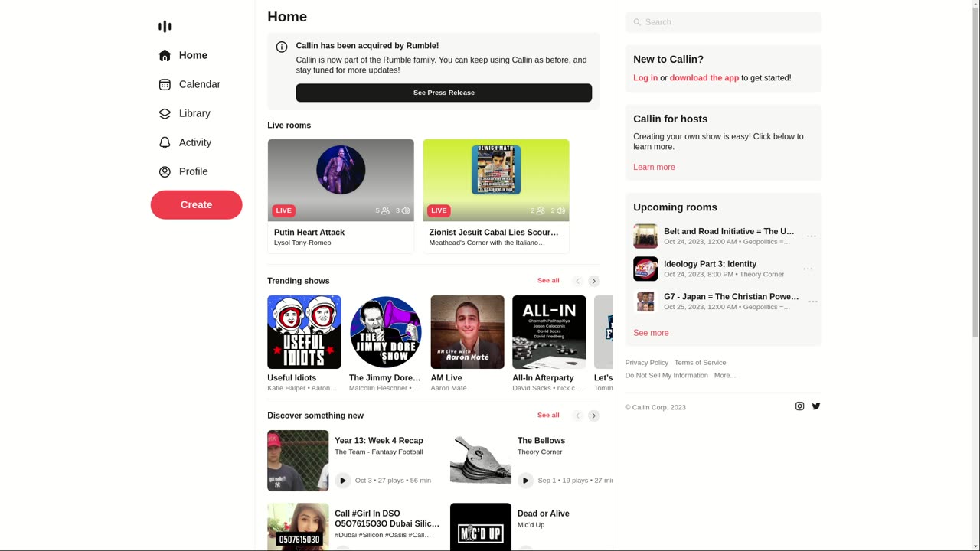Click 'Lysol Tony-Romeo' host name
This screenshot has width=980, height=551.
tap(302, 243)
